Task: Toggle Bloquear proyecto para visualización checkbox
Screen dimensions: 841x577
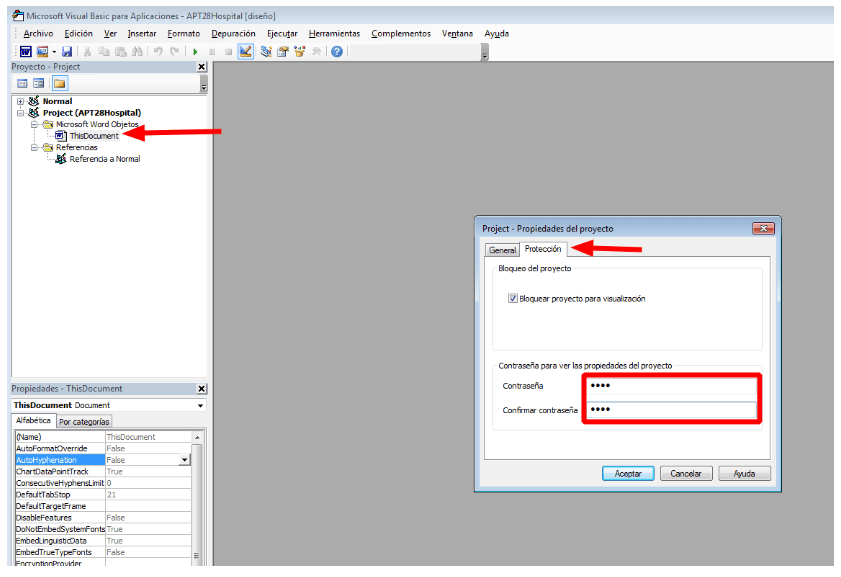Action: tap(513, 299)
